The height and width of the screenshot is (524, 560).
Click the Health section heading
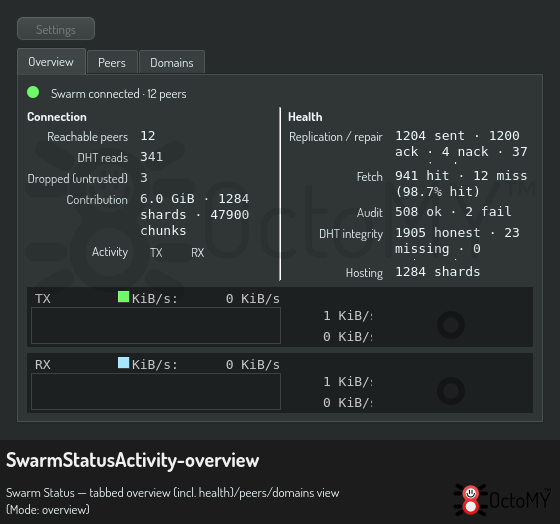click(x=305, y=117)
